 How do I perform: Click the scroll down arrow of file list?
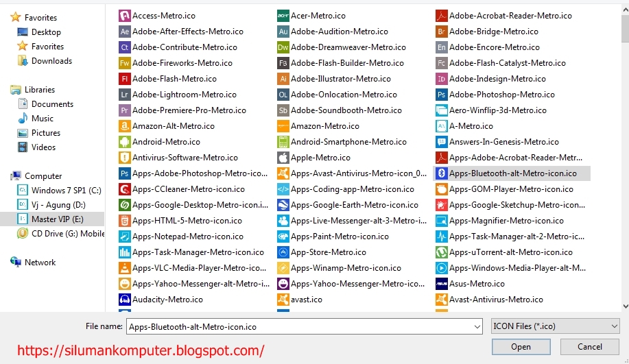click(x=626, y=306)
